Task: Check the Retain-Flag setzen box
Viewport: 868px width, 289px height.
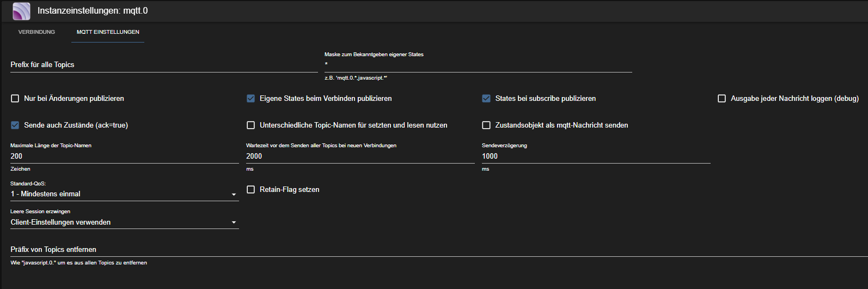Action: (x=250, y=190)
